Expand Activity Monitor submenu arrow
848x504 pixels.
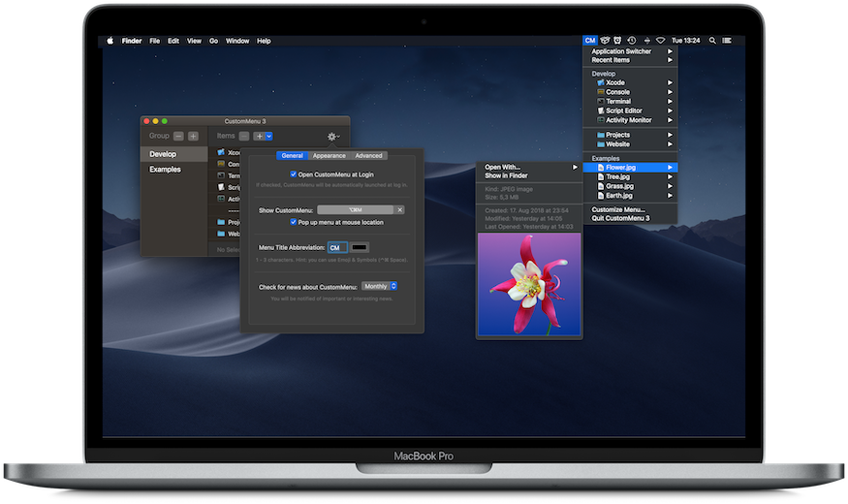tap(670, 120)
